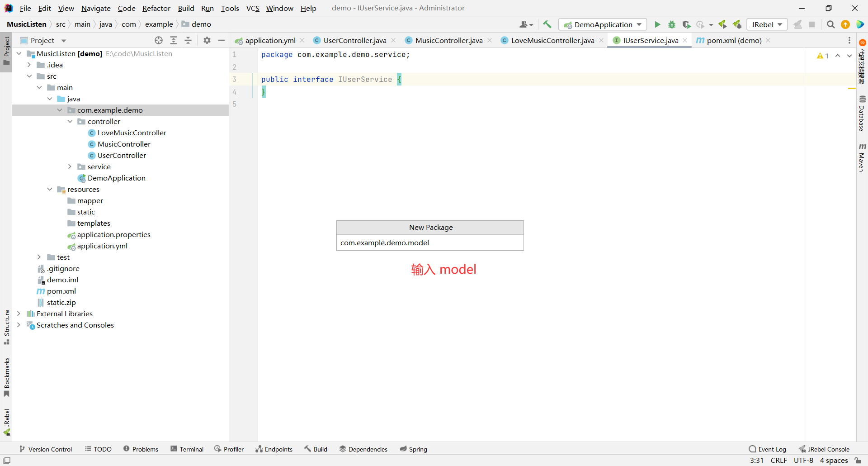Toggle the JRebel side tool window
Image resolution: width=868 pixels, height=466 pixels.
(x=7, y=422)
